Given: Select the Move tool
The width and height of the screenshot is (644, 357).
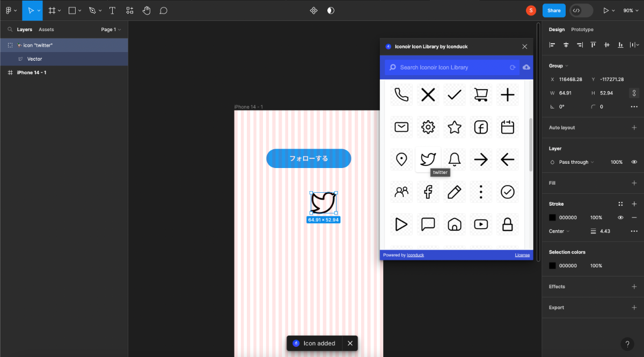Looking at the screenshot, I should click(30, 10).
